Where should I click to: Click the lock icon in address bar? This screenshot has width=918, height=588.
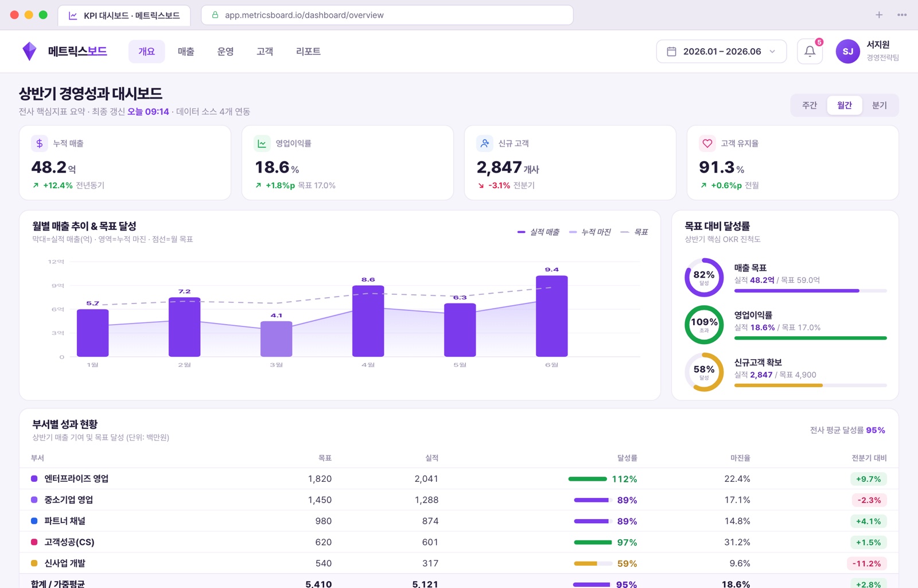point(215,15)
